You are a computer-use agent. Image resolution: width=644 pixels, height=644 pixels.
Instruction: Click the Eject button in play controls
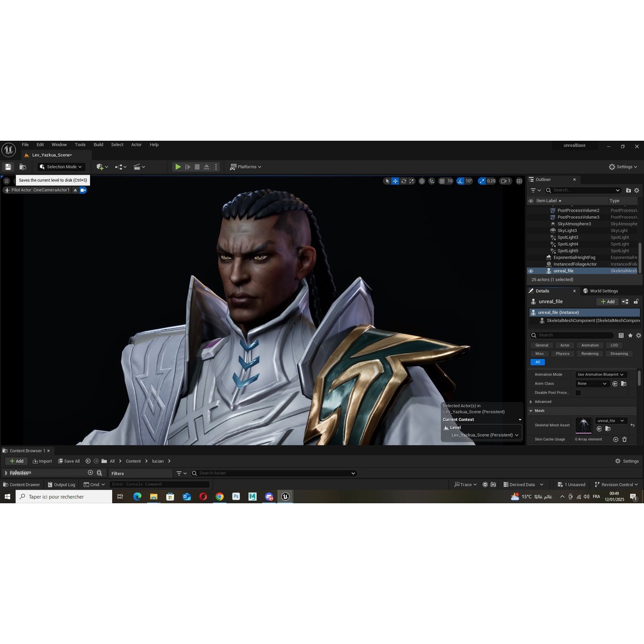[206, 167]
